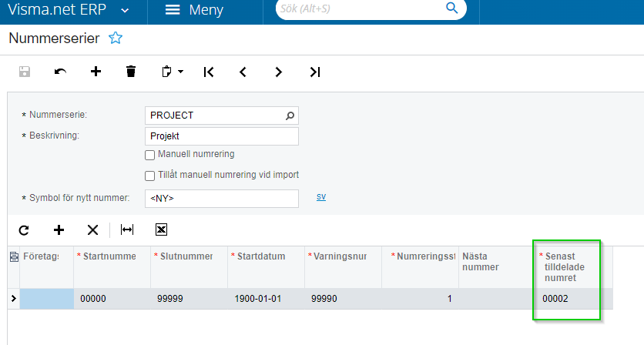Open the clipboard dropdown arrow
Image resolution: width=644 pixels, height=345 pixels.
pyautogui.click(x=180, y=72)
